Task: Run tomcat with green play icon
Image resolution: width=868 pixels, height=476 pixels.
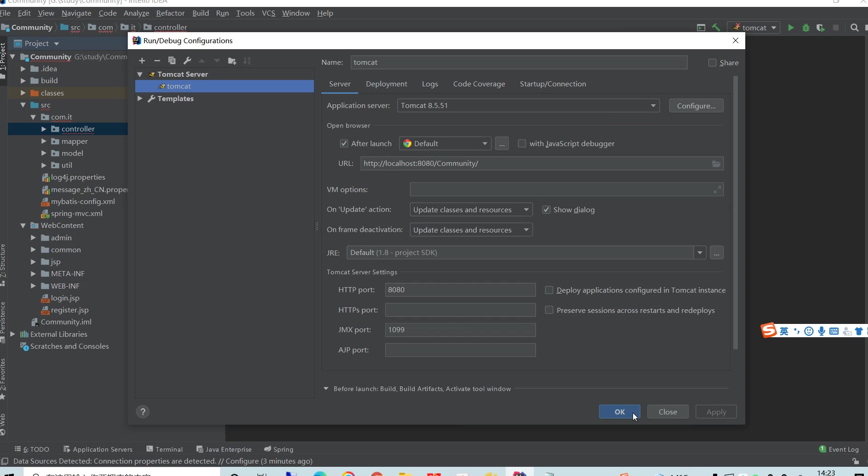Action: tap(791, 28)
